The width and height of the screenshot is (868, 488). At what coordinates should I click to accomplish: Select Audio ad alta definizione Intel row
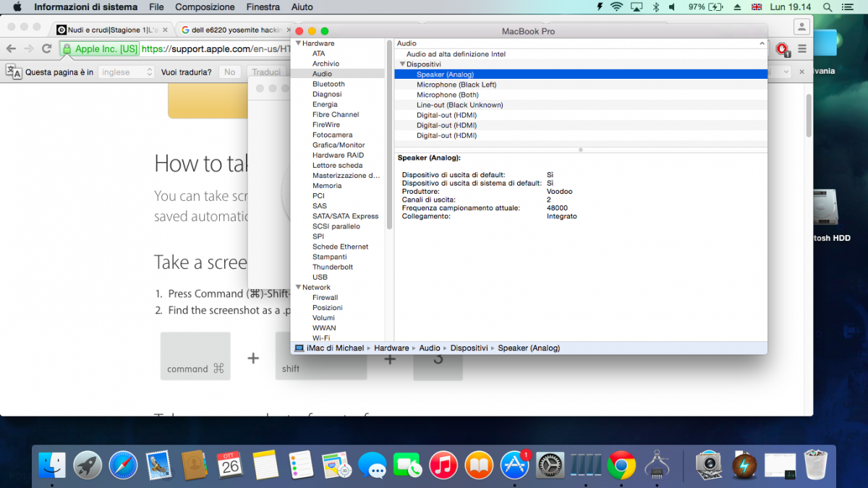point(580,54)
